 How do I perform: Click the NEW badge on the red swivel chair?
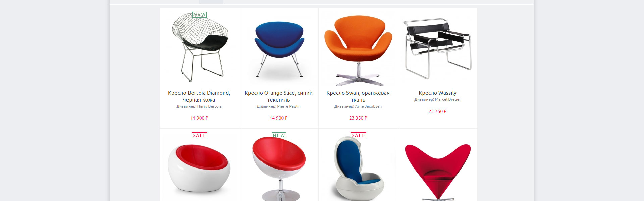pyautogui.click(x=279, y=135)
